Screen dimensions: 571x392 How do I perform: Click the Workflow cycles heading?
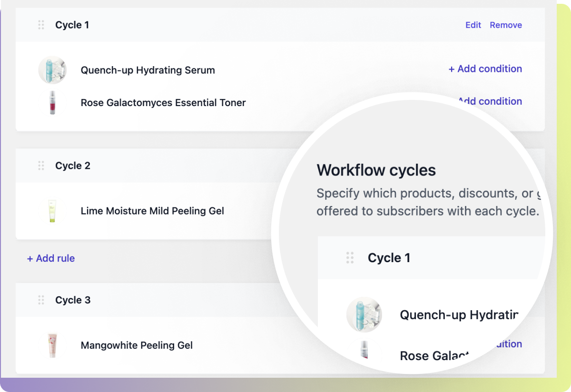[x=376, y=170]
